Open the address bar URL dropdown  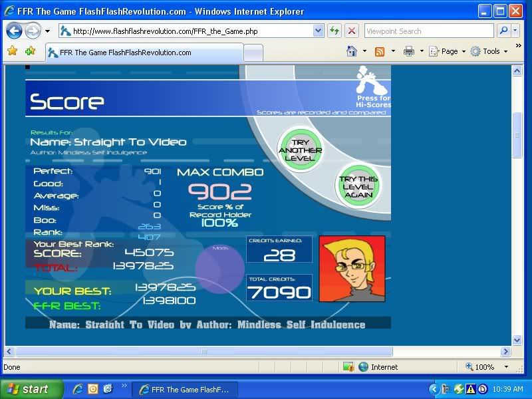click(x=317, y=31)
